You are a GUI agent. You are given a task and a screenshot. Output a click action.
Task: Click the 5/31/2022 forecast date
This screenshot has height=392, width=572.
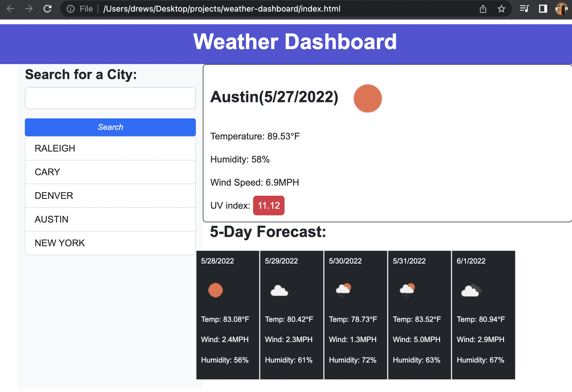[x=409, y=261]
